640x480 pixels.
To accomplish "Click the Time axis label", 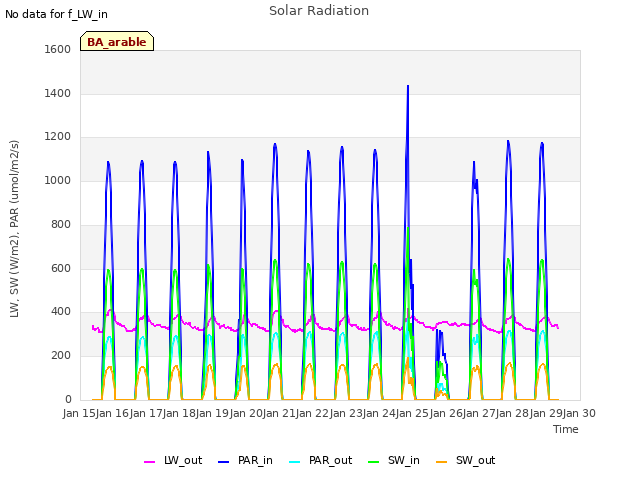I will click(x=565, y=429).
